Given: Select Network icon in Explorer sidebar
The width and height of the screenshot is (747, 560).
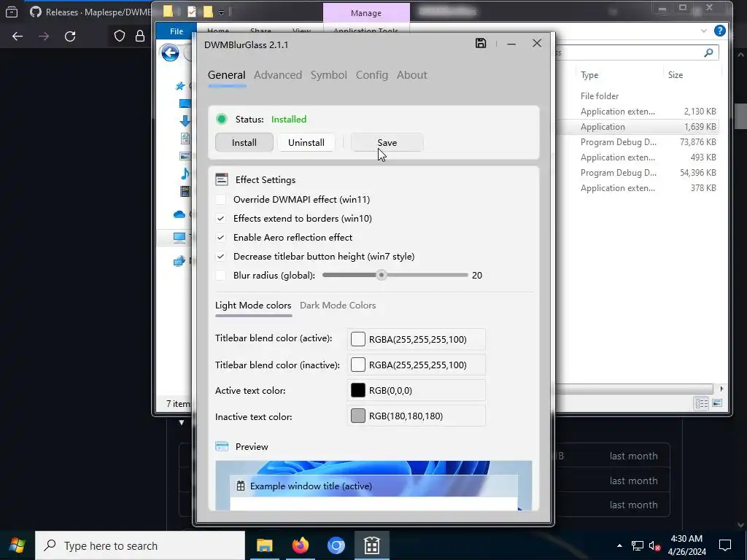Looking at the screenshot, I should point(179,260).
